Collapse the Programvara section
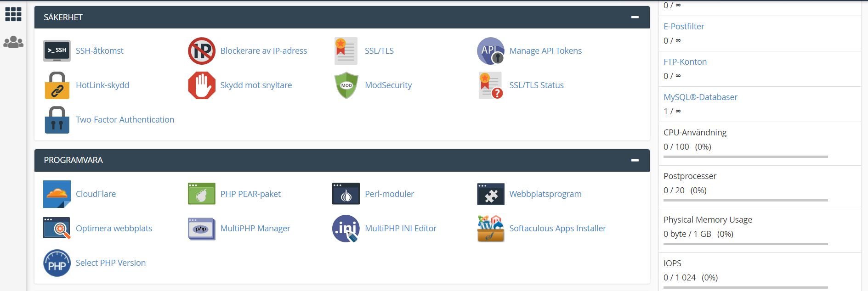The height and width of the screenshot is (291, 868). click(635, 160)
